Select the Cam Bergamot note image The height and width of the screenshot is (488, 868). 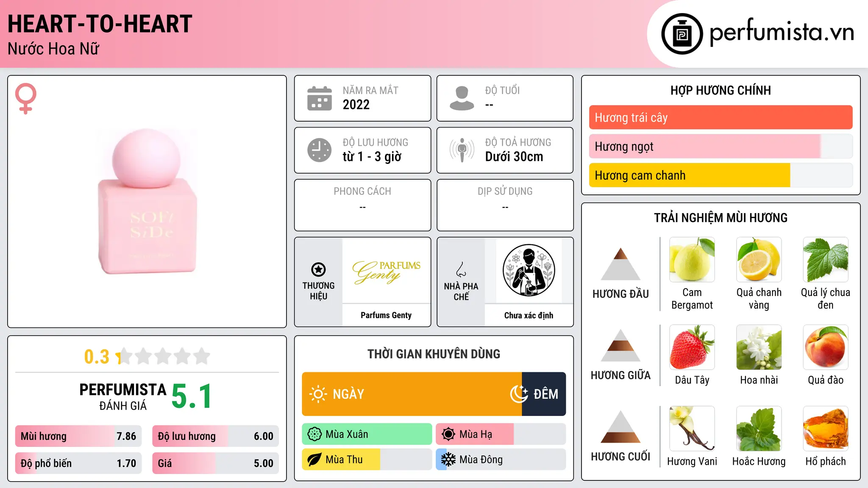[692, 260]
